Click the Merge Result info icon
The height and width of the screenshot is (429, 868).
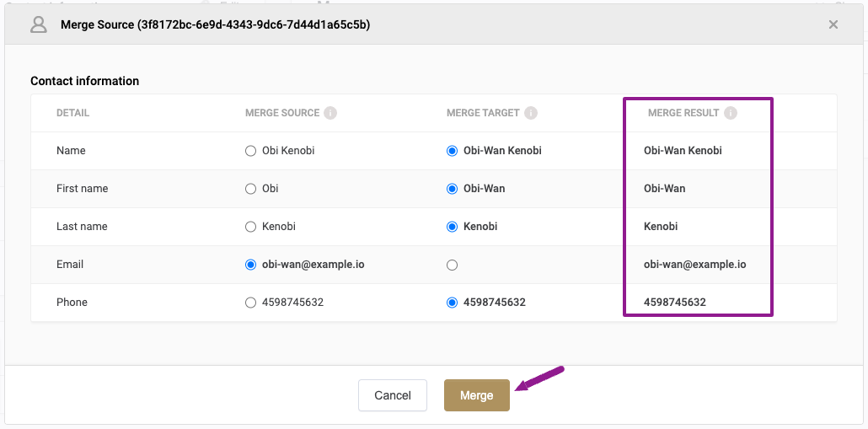731,113
